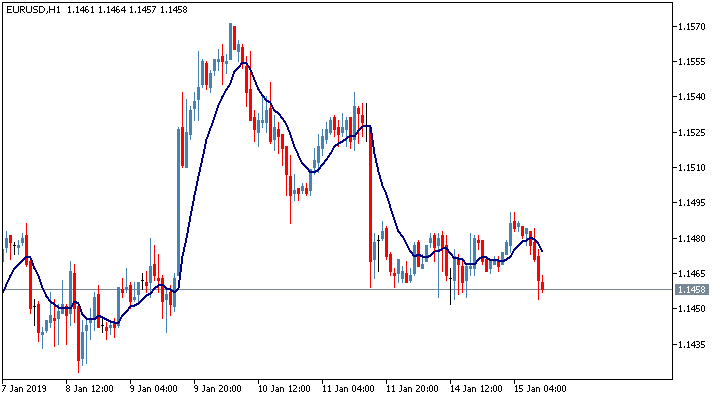Click the 10 Jan 12:00 time label
The height and width of the screenshot is (400, 720).
(284, 389)
